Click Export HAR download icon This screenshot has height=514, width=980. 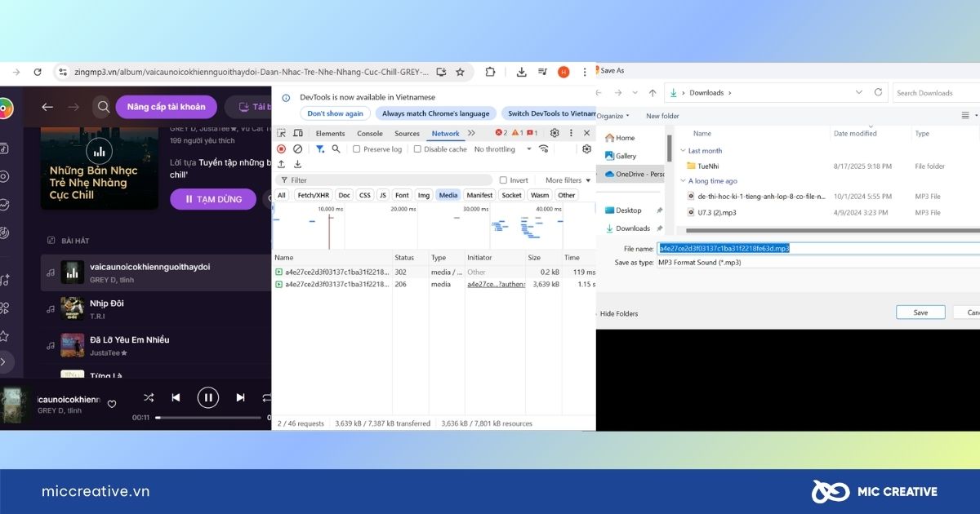tap(297, 164)
